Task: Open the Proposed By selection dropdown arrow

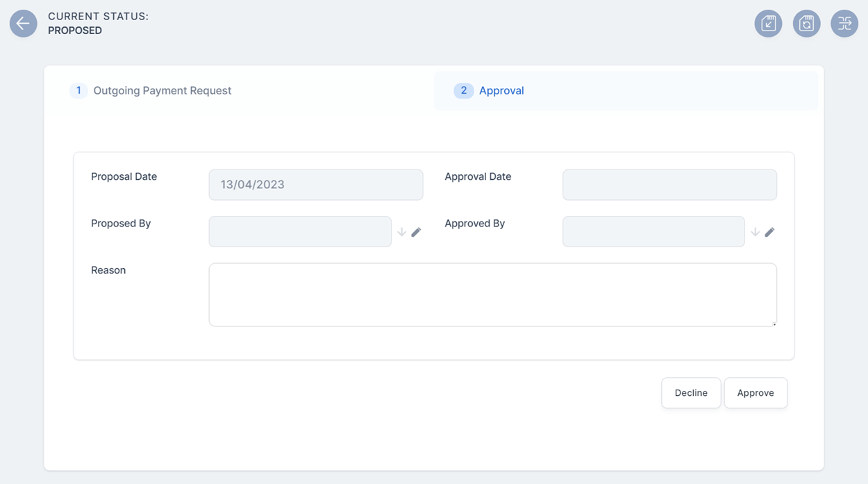Action: [401, 233]
